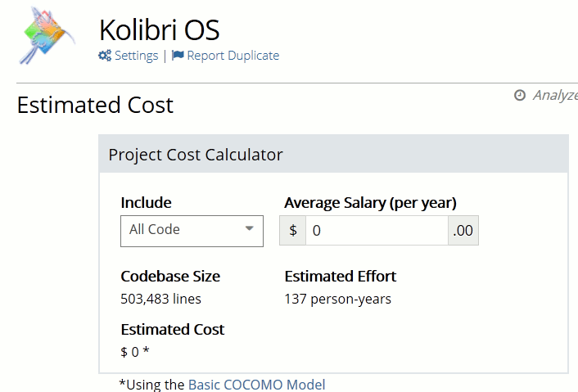Click the dollar sign salary prefix
Screen dimensions: 578x392
click(x=293, y=231)
